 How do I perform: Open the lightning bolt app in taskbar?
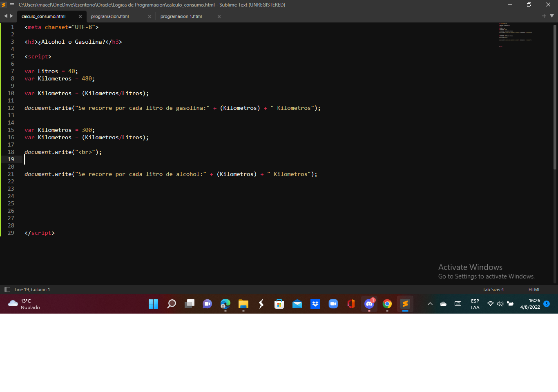click(x=261, y=304)
